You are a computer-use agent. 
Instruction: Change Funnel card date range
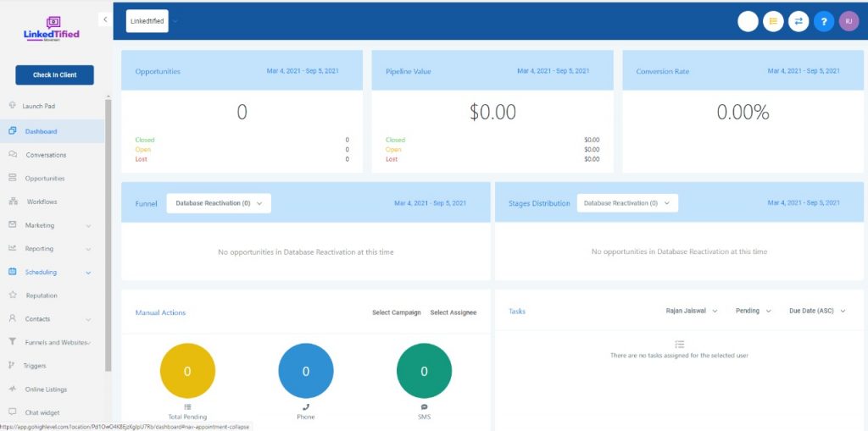pyautogui.click(x=430, y=203)
